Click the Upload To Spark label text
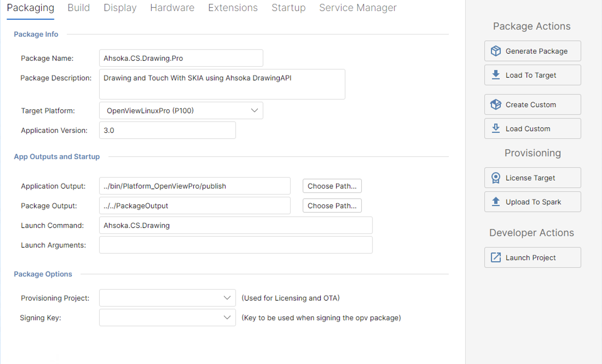The height and width of the screenshot is (364, 602). click(x=533, y=202)
